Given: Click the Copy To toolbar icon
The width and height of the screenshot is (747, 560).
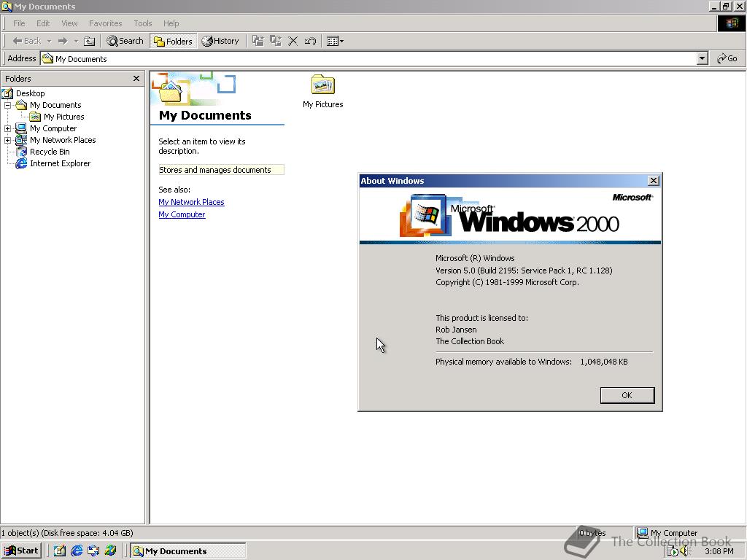Looking at the screenshot, I should pos(275,41).
